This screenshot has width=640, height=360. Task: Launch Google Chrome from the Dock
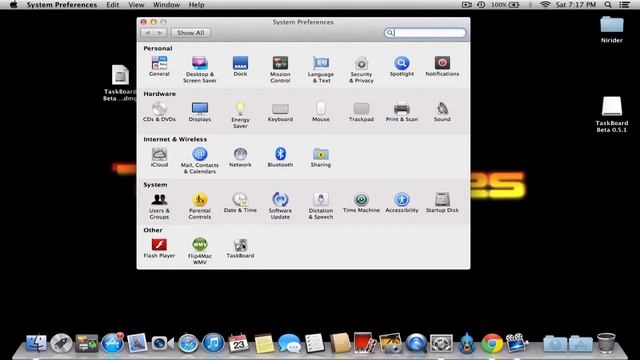(492, 343)
